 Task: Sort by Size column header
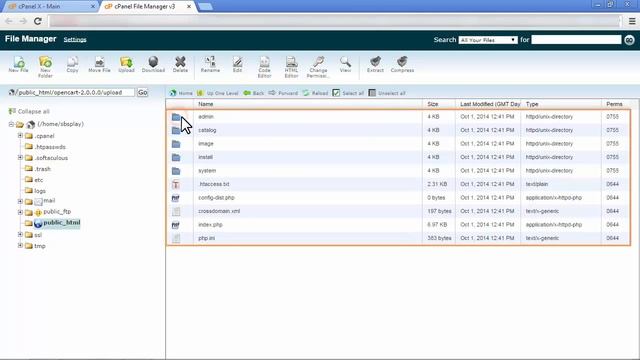433,104
